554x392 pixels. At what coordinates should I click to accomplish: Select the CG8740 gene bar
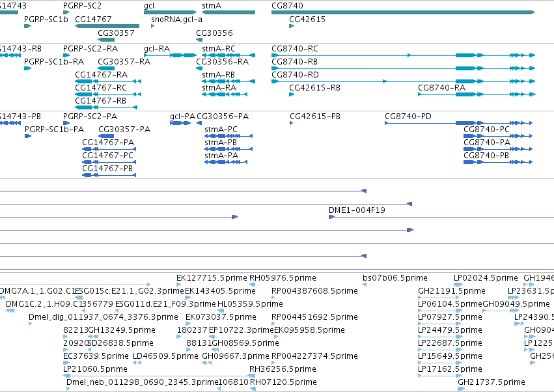coord(403,12)
